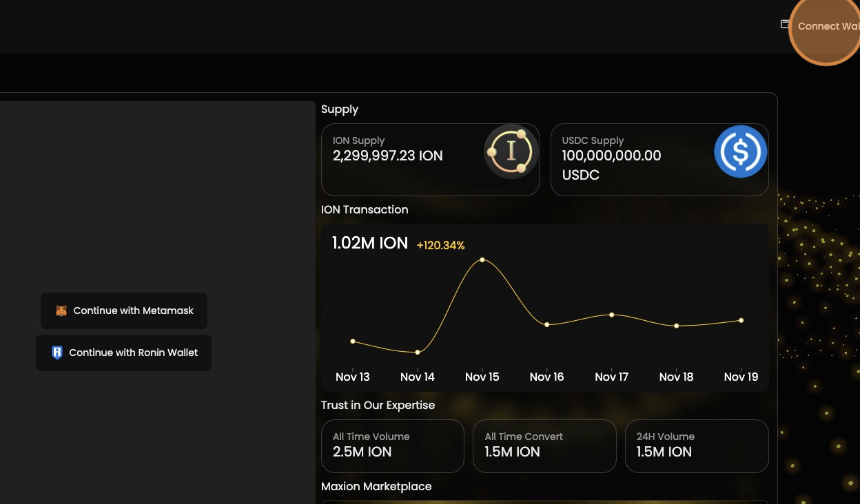
Task: Click the Ronin Wallet shield icon
Action: tap(57, 353)
